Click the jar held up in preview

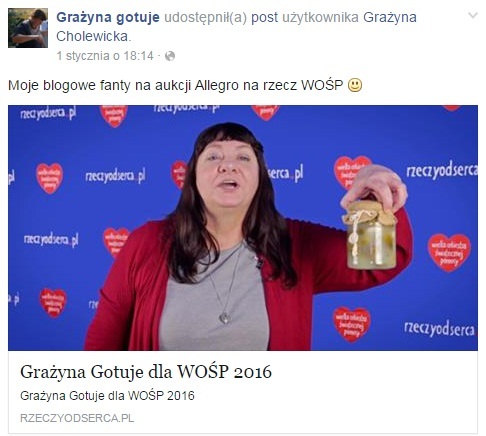tap(370, 235)
